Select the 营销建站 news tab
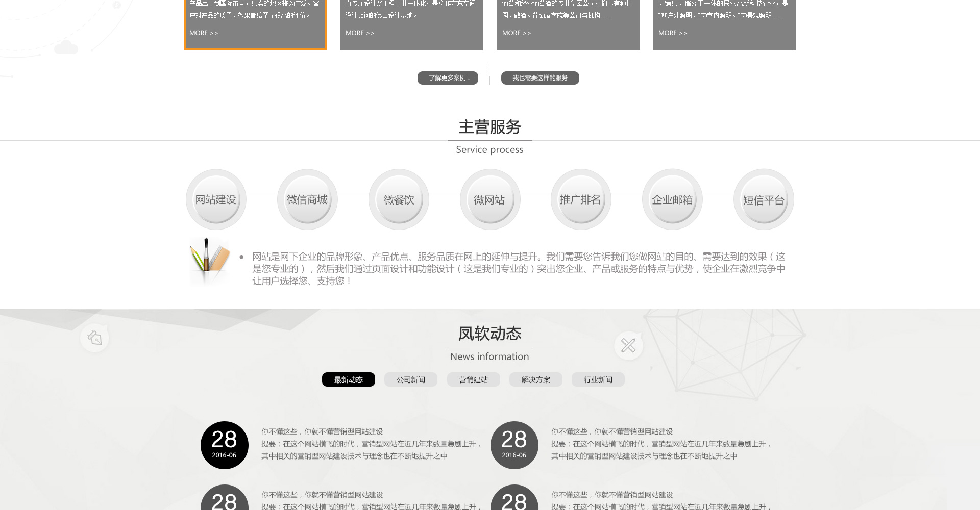This screenshot has height=510, width=980. coord(473,379)
